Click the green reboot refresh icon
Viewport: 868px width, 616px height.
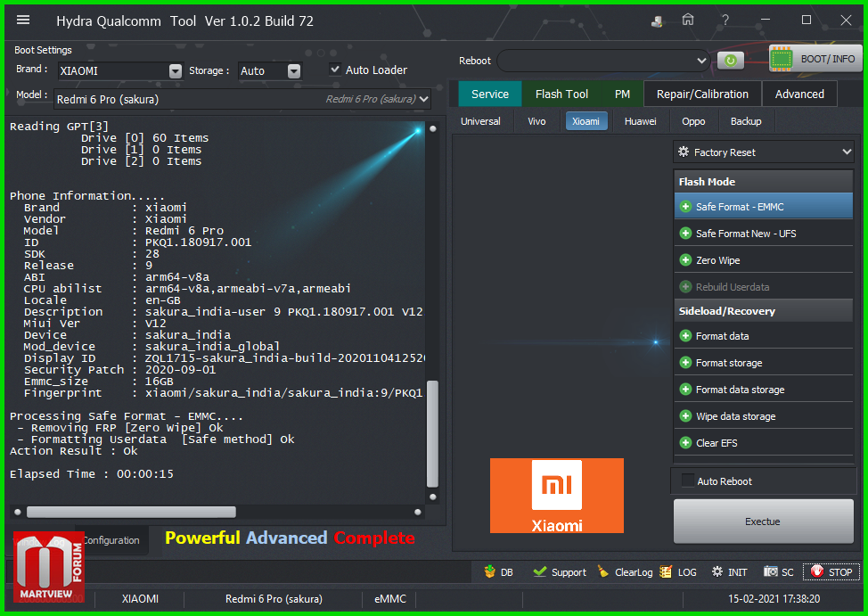point(730,61)
